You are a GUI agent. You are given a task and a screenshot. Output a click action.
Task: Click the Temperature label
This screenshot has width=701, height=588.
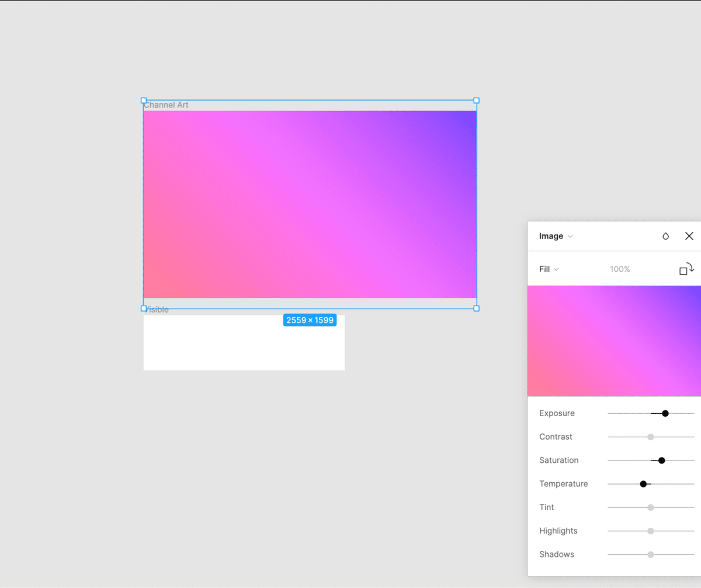pos(564,484)
